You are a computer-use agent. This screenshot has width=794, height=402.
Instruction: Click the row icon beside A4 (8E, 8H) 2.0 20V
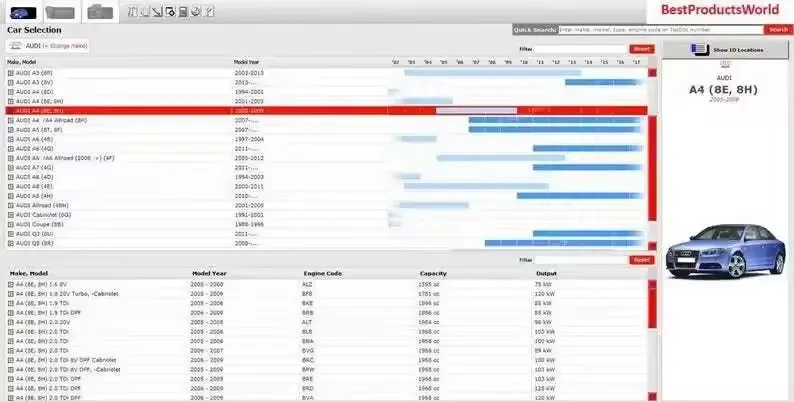pos(11,323)
